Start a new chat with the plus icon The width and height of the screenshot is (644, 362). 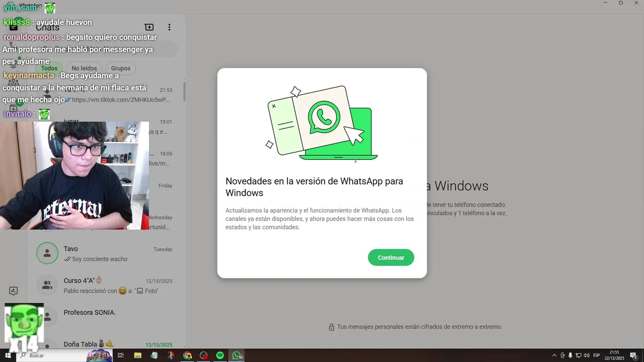click(149, 27)
